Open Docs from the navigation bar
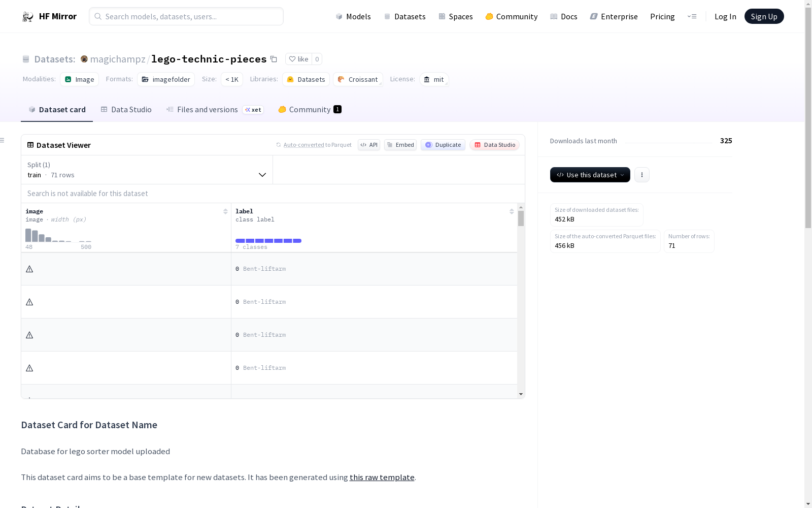The height and width of the screenshot is (508, 812). point(564,16)
